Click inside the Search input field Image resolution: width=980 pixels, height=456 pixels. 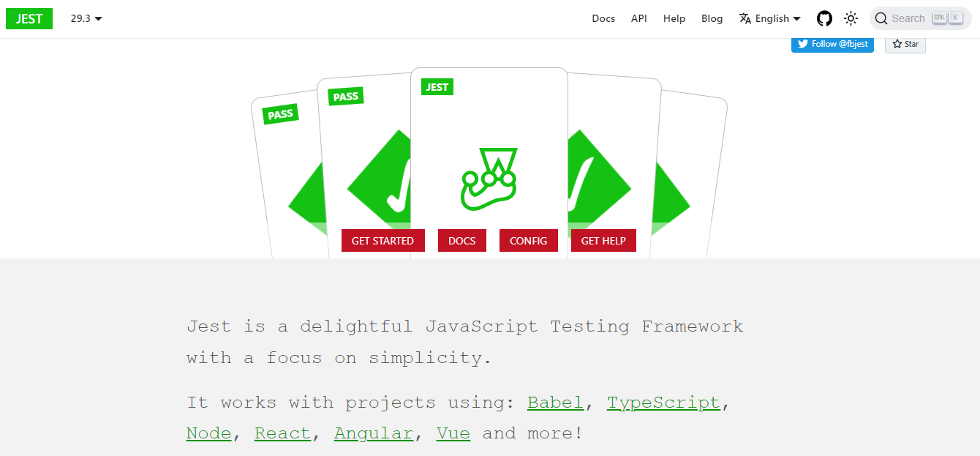(911, 18)
